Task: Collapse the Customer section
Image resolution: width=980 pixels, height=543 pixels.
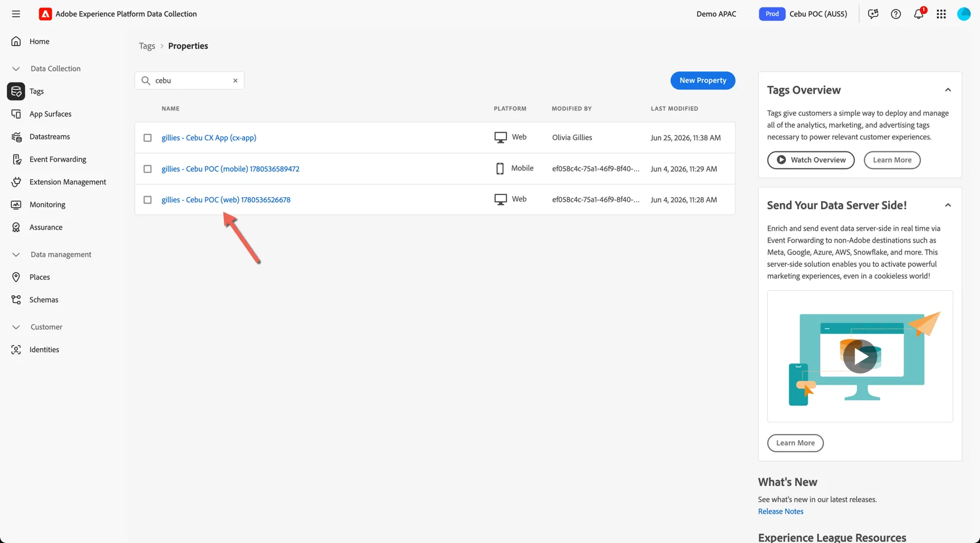Action: [16, 327]
